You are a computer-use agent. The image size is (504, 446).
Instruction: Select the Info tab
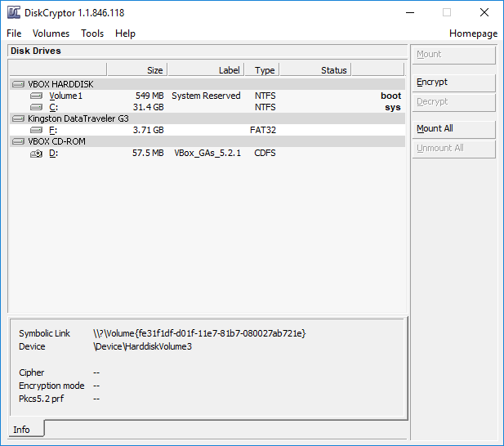pos(22,430)
